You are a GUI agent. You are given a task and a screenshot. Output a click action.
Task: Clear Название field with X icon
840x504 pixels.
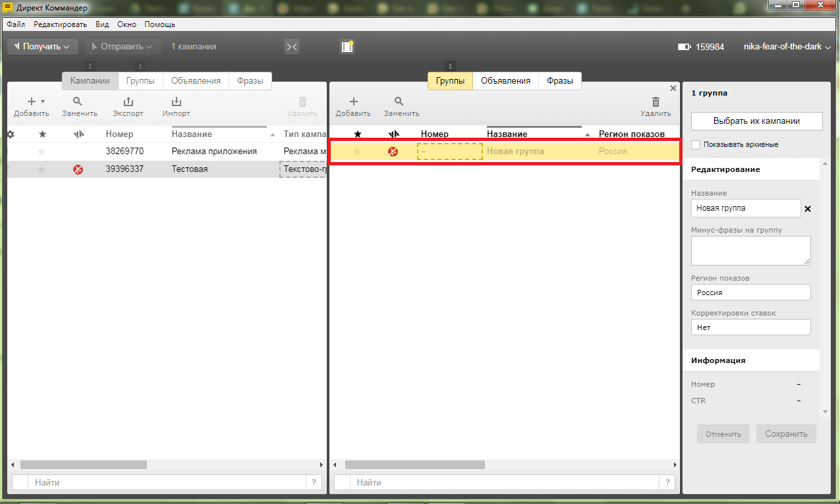coord(808,209)
